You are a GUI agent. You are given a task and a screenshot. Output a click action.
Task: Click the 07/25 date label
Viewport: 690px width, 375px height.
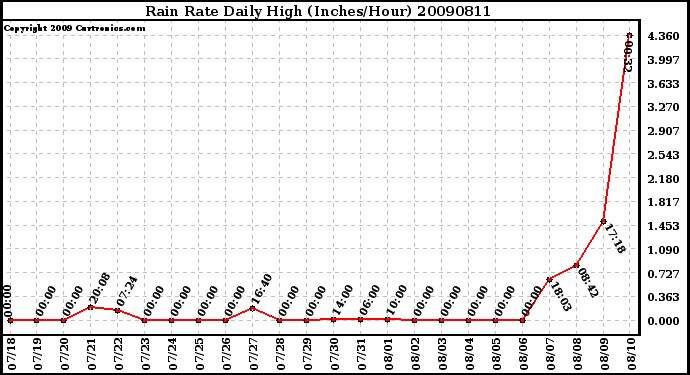pos(200,354)
